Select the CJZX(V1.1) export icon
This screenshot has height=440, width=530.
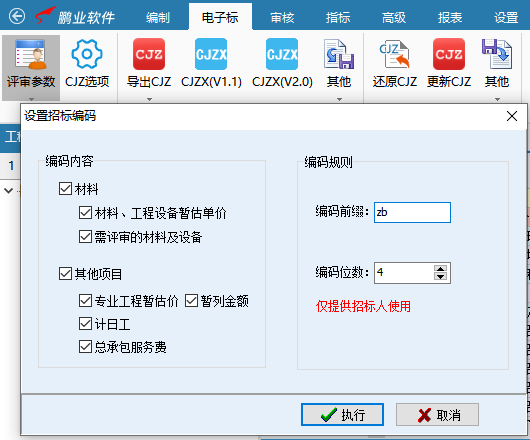pyautogui.click(x=211, y=54)
